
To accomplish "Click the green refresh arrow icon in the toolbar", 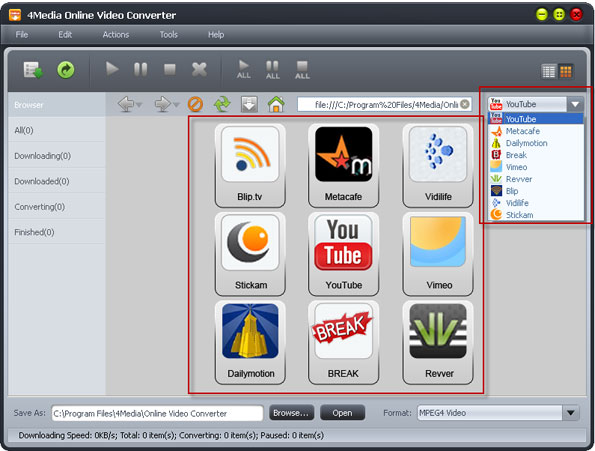I will pyautogui.click(x=66, y=70).
